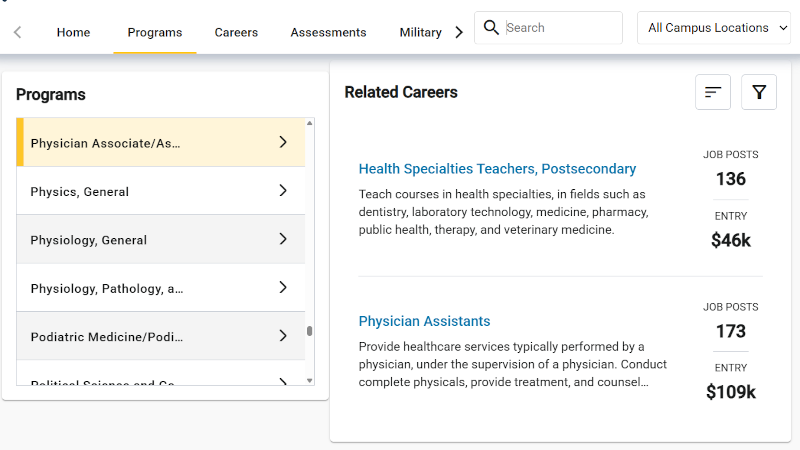Switch to the Careers tab
This screenshot has height=450, width=800.
(236, 32)
